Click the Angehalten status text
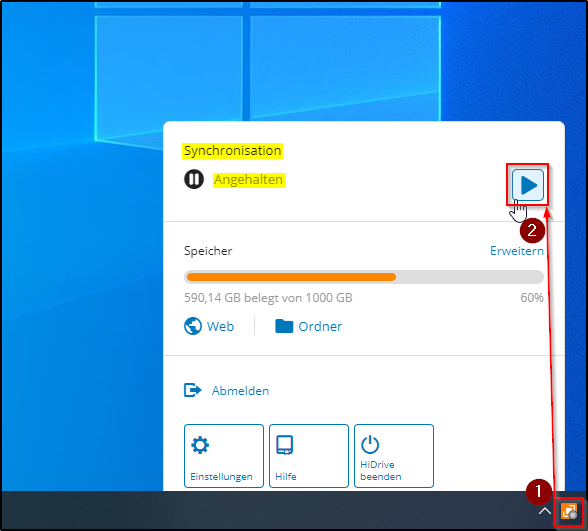Screen dimensions: 588x531 249,180
